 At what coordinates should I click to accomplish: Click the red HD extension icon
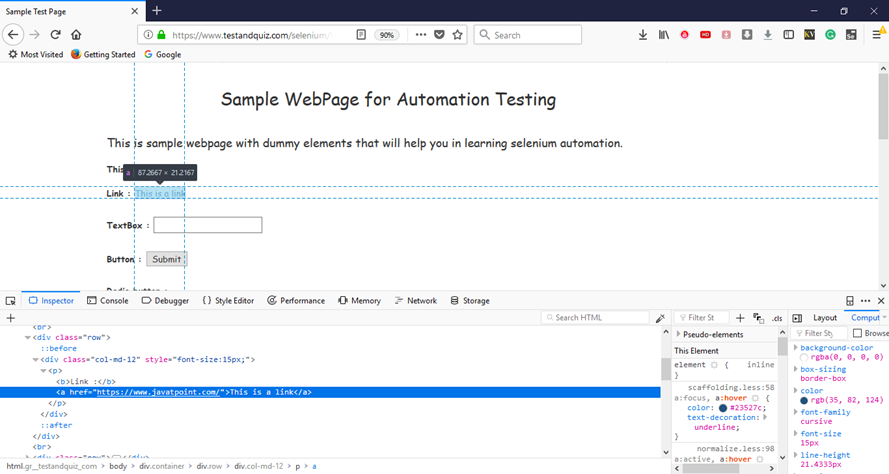pos(705,35)
